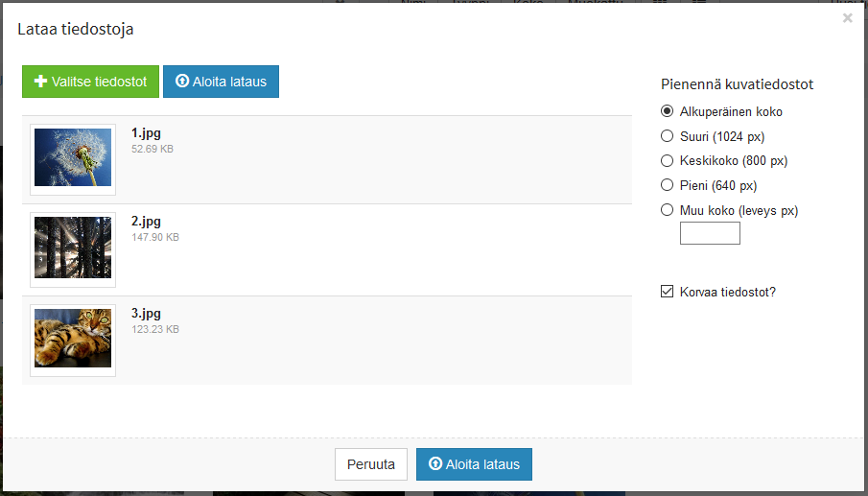Click the cat thumbnail of 3.jpg
Image resolution: width=868 pixels, height=496 pixels.
point(73,339)
